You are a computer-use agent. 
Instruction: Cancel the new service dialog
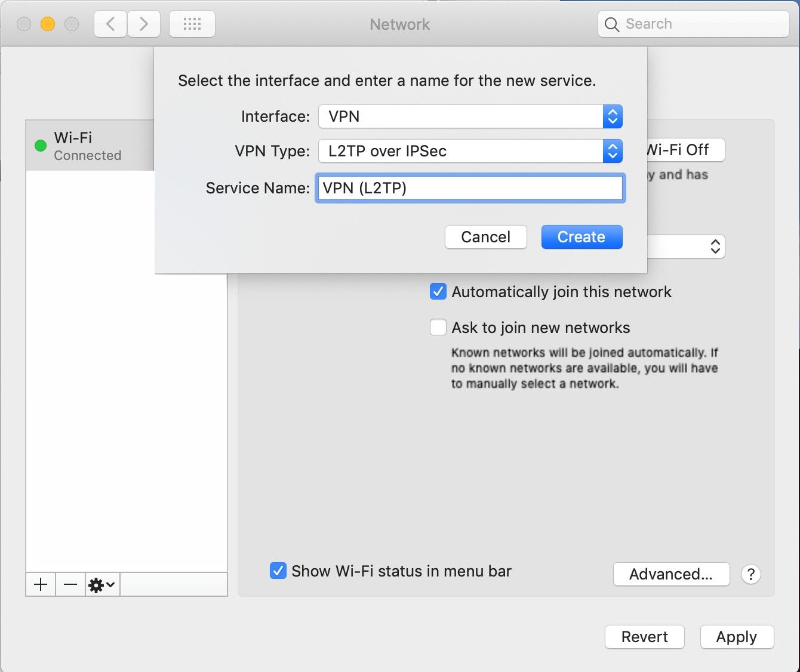(485, 237)
